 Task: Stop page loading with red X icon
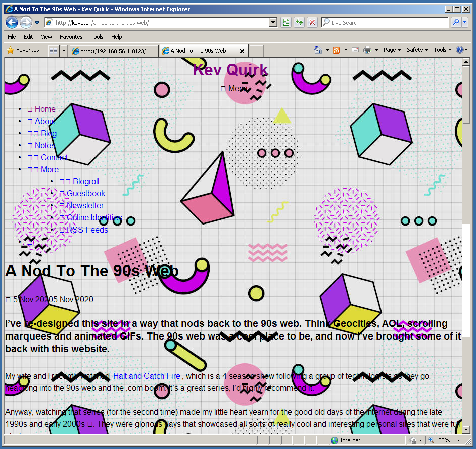312,22
